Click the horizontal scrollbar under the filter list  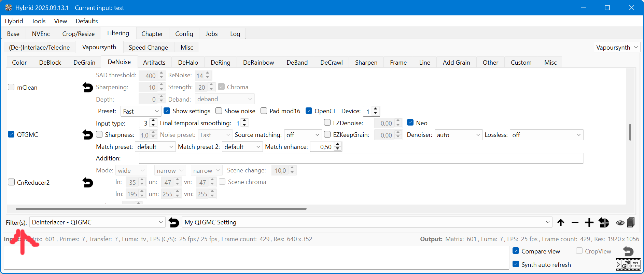[x=161, y=208]
